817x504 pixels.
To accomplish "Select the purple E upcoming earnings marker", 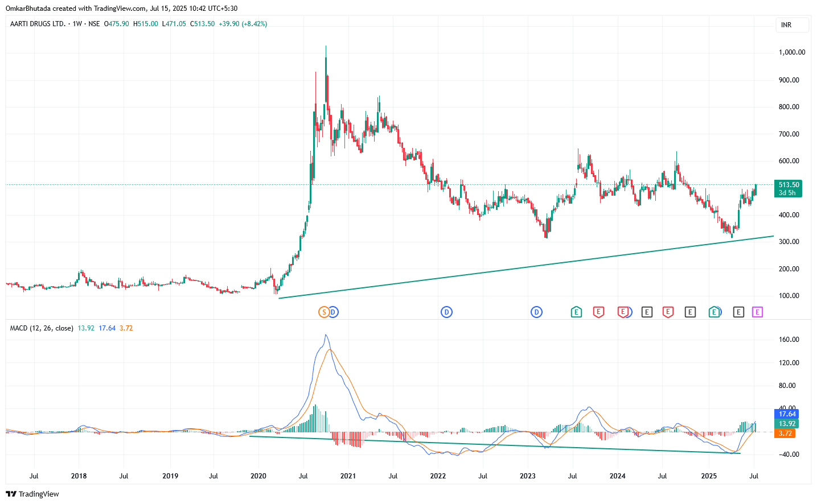I will pyautogui.click(x=757, y=312).
